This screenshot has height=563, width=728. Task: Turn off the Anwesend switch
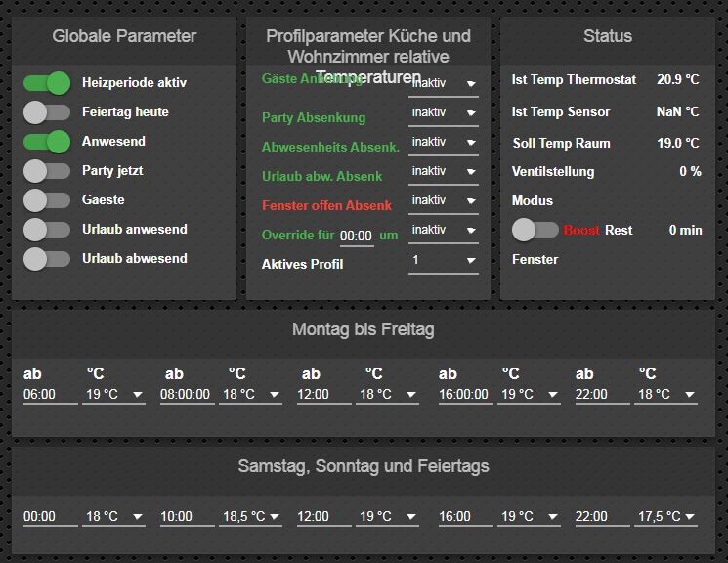click(x=47, y=142)
